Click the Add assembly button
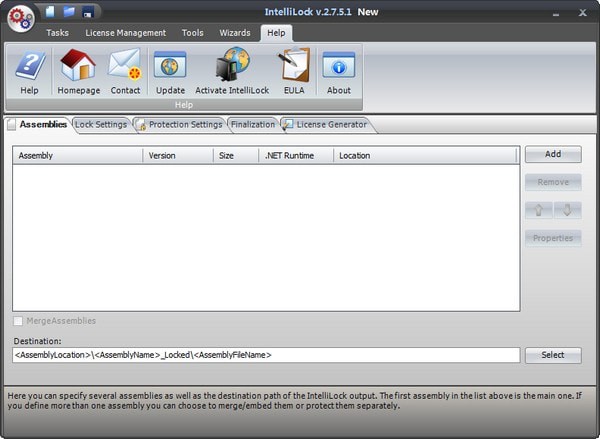Viewport: 600px width, 439px height. [553, 154]
